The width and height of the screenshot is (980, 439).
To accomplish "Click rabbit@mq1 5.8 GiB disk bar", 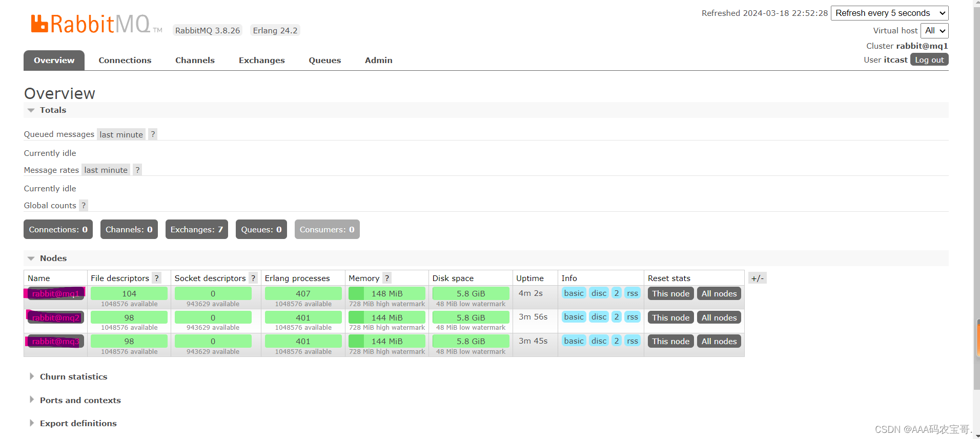I will tap(471, 293).
